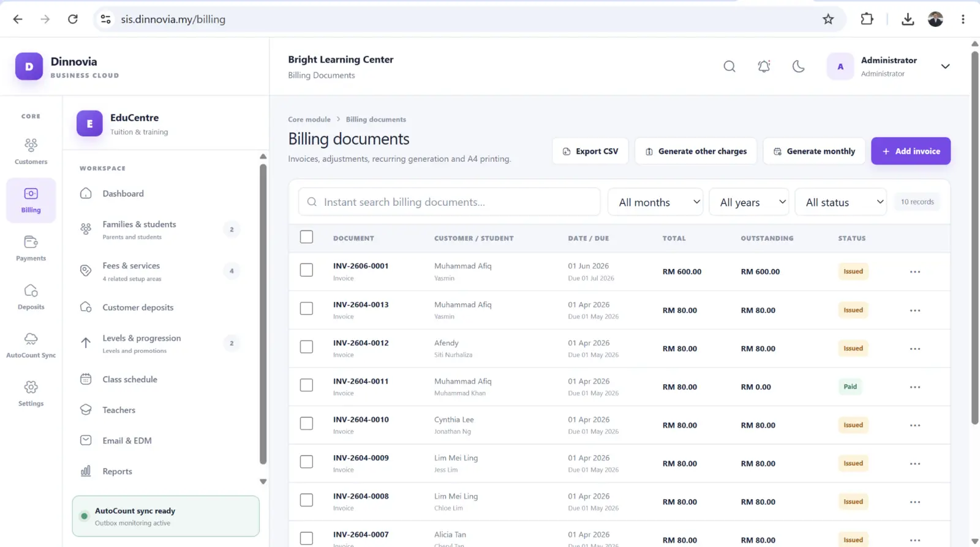The height and width of the screenshot is (547, 980).
Task: Open row actions for INV-2604-0011
Action: (x=914, y=387)
